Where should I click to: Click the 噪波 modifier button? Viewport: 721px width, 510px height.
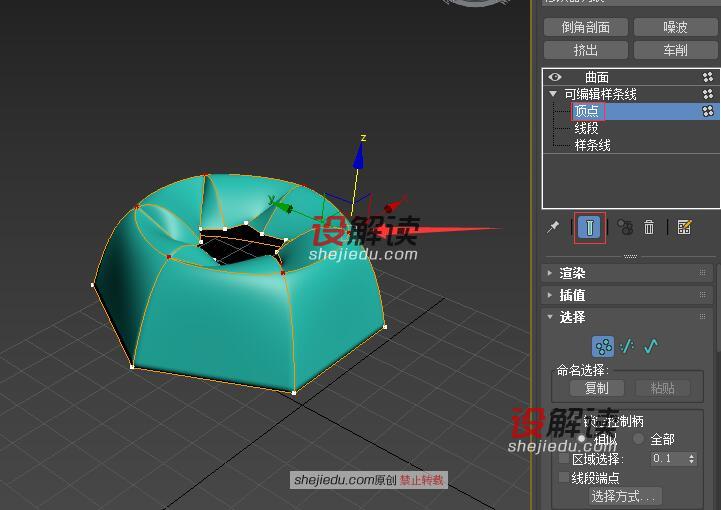coord(675,27)
